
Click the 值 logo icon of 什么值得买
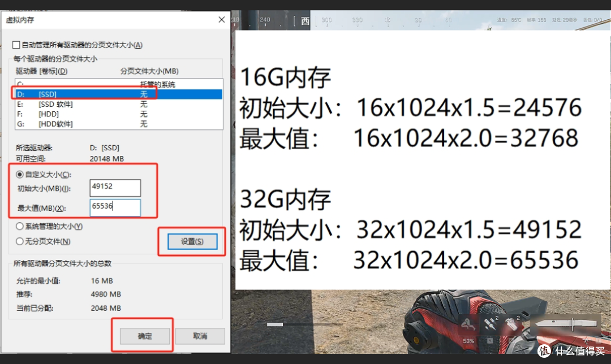pyautogui.click(x=544, y=350)
